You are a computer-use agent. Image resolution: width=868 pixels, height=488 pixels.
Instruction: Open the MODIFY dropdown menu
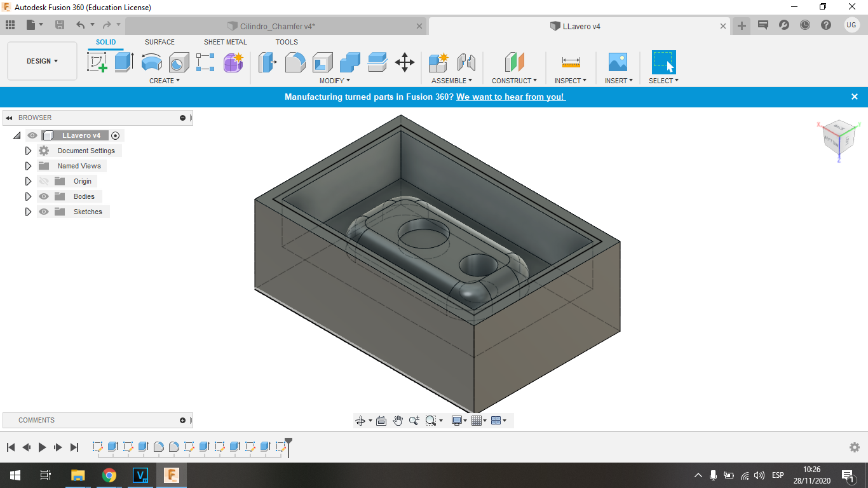(335, 81)
